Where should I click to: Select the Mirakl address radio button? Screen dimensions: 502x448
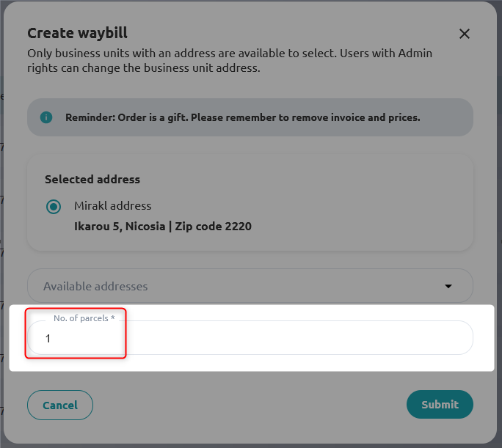[x=54, y=207]
